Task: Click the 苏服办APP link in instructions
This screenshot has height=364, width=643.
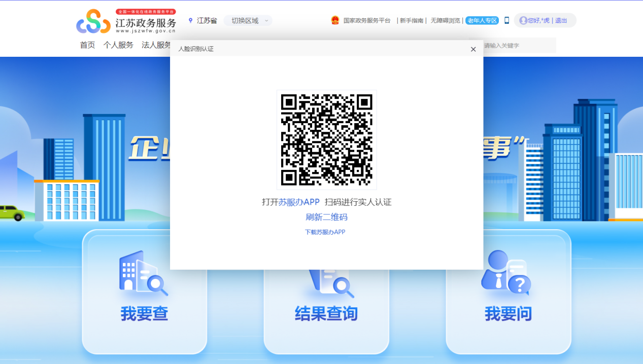Action: [299, 202]
